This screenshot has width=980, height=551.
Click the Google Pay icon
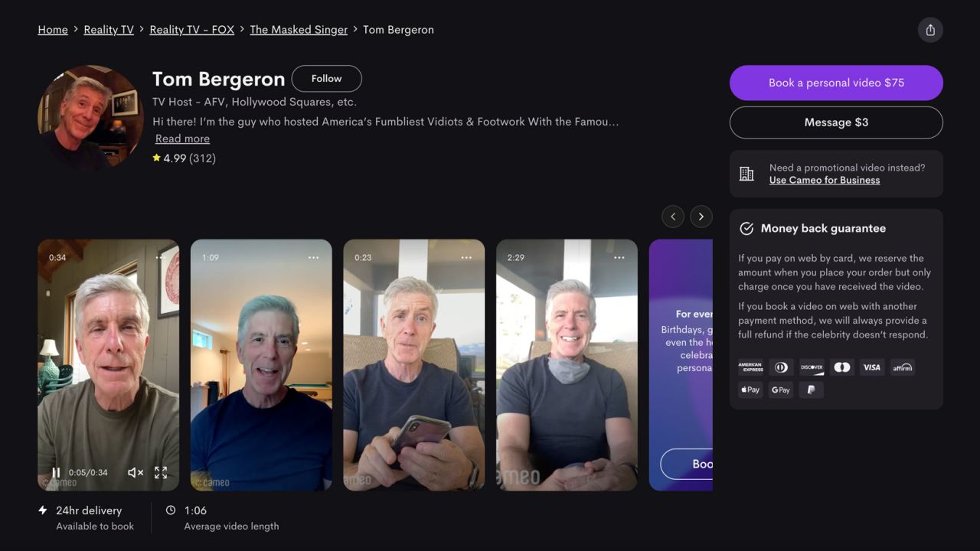pyautogui.click(x=781, y=390)
